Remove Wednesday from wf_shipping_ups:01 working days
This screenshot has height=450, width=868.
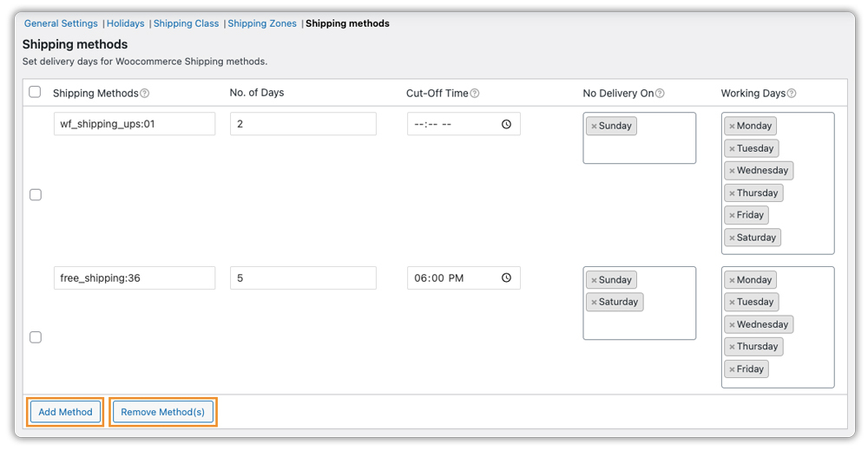click(732, 171)
